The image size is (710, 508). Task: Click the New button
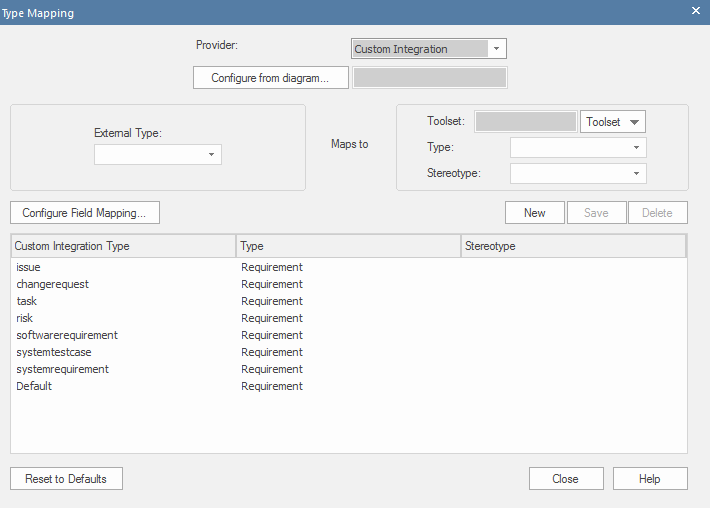[x=535, y=213]
